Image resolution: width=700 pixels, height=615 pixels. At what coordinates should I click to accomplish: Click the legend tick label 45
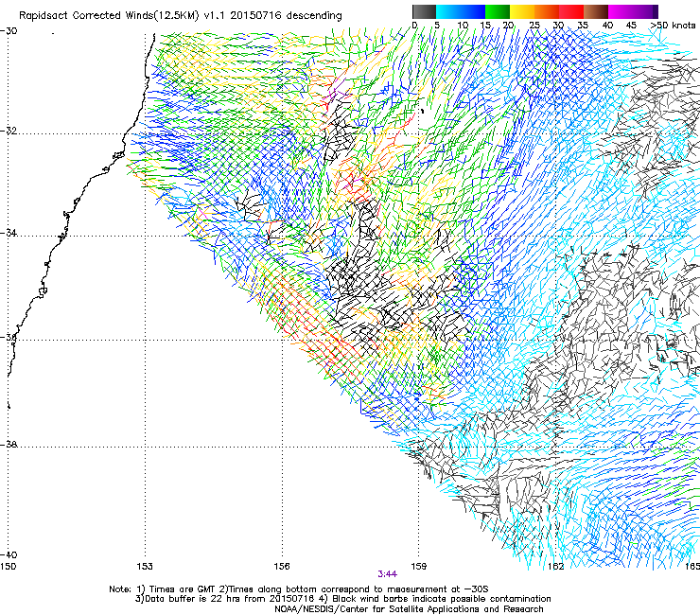pyautogui.click(x=631, y=25)
